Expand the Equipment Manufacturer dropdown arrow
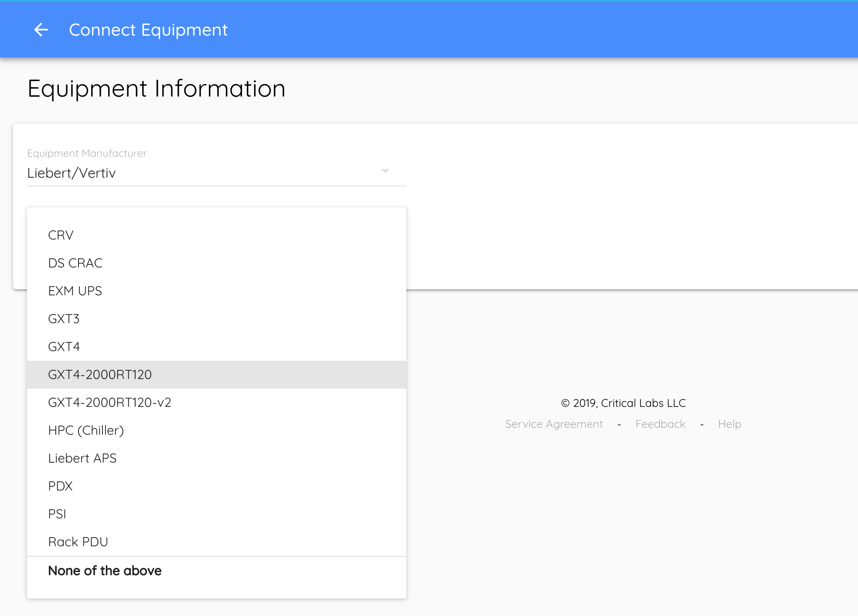 coord(385,171)
